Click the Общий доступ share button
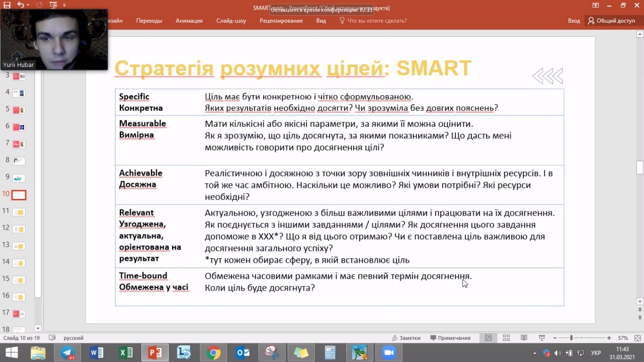 (612, 21)
